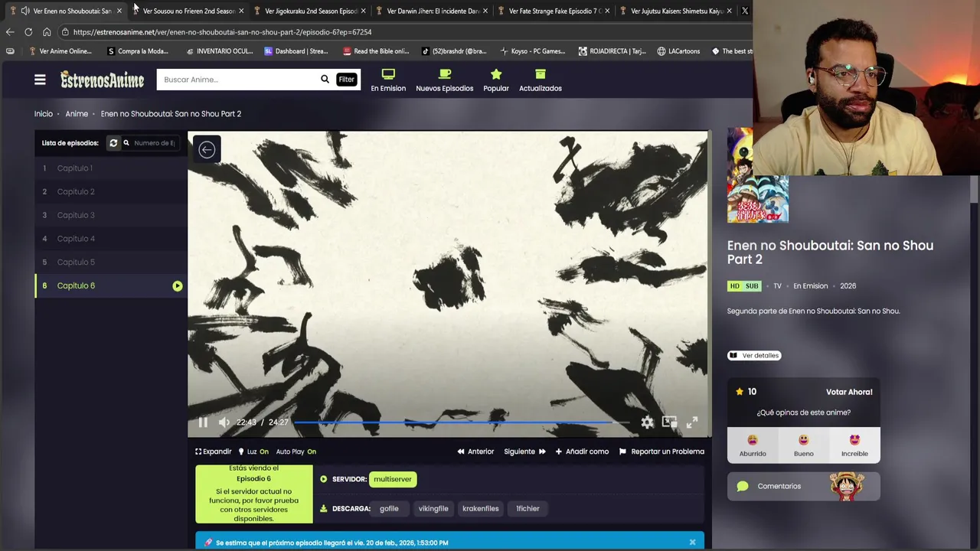Image resolution: width=980 pixels, height=551 pixels.
Task: Click the search magnifier icon
Action: (325, 80)
